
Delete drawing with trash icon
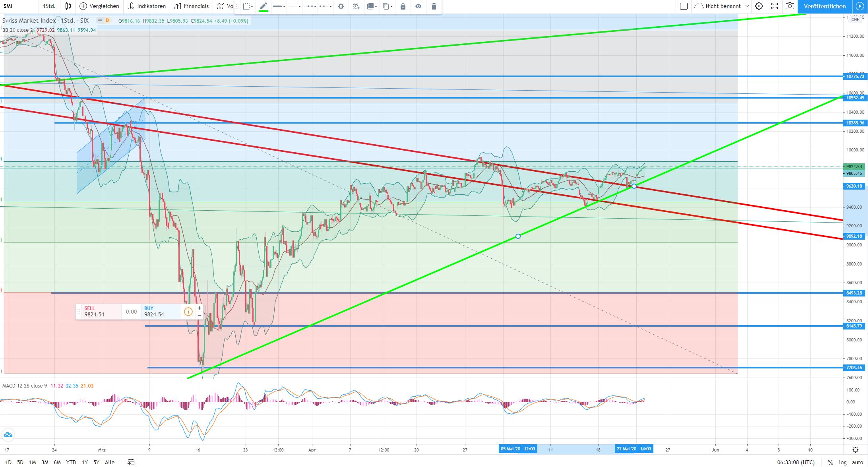[x=434, y=6]
